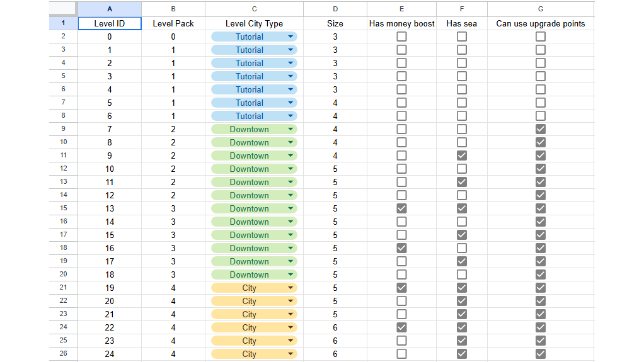
Task: Select Size cell in row 24
Action: (335, 327)
